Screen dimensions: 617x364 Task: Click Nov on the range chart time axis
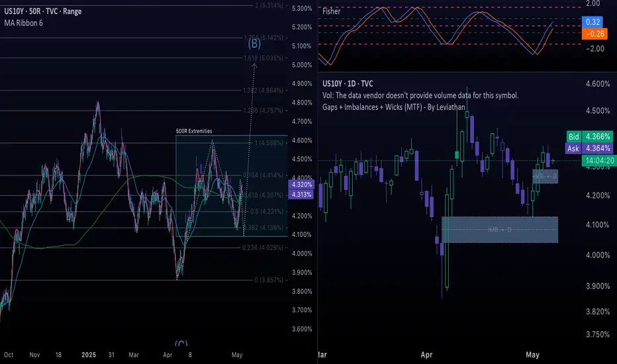coord(34,355)
